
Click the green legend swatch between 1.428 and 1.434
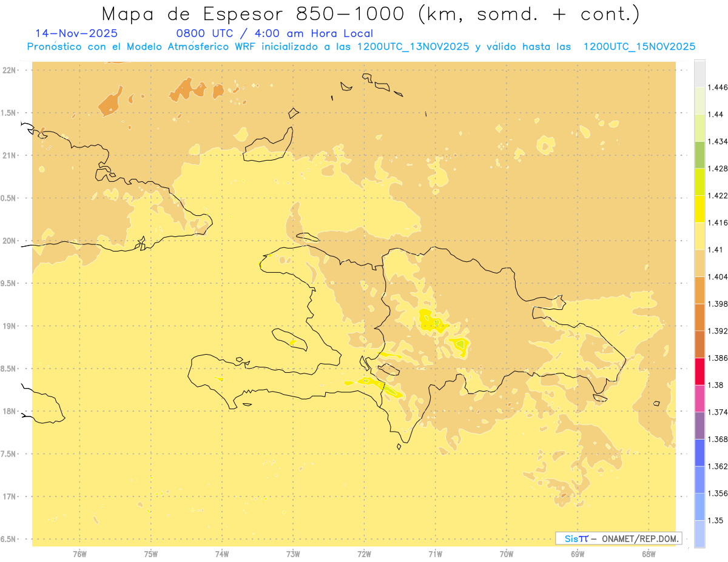point(699,155)
